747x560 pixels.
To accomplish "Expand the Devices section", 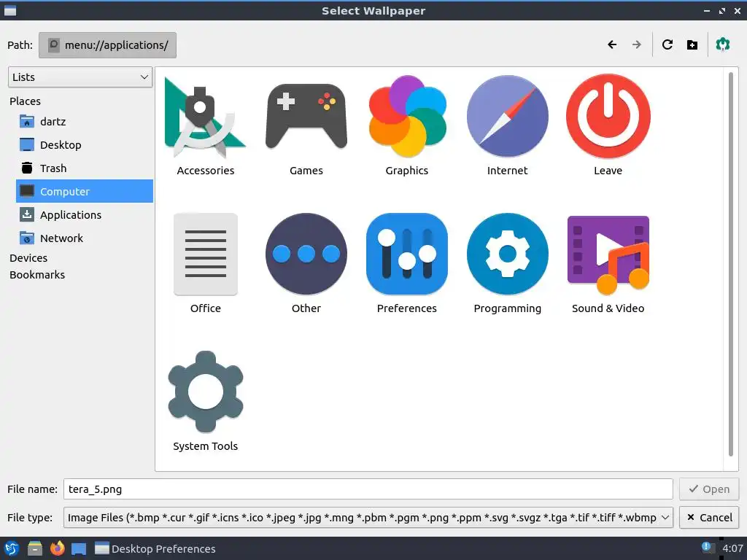I will point(28,258).
